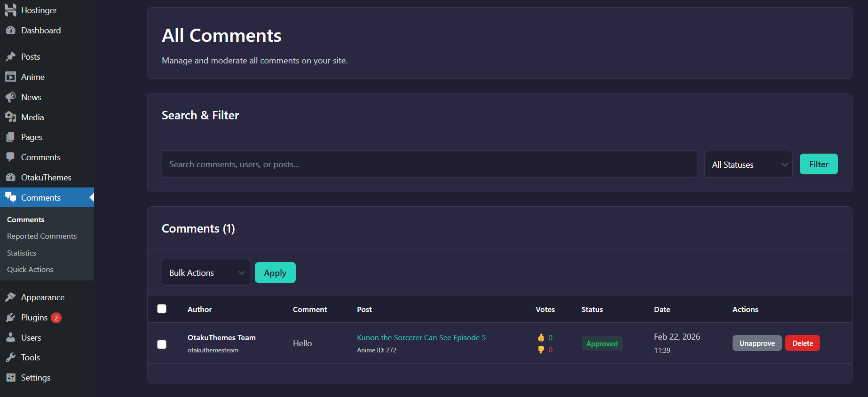The image size is (868, 397).
Task: Open the Statistics submenu
Action: pos(22,253)
